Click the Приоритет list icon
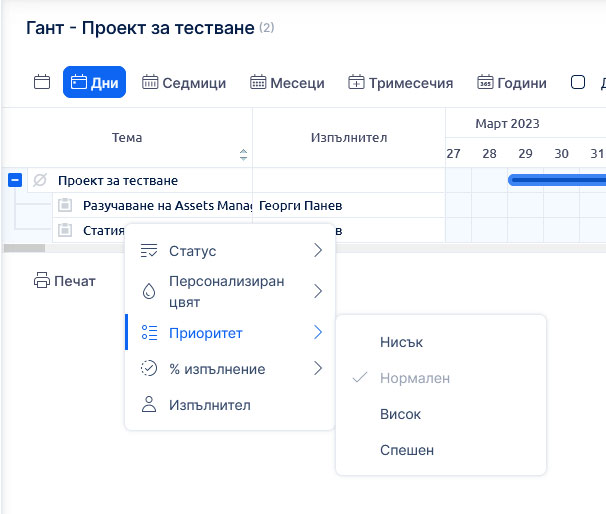606x514 pixels. point(149,332)
